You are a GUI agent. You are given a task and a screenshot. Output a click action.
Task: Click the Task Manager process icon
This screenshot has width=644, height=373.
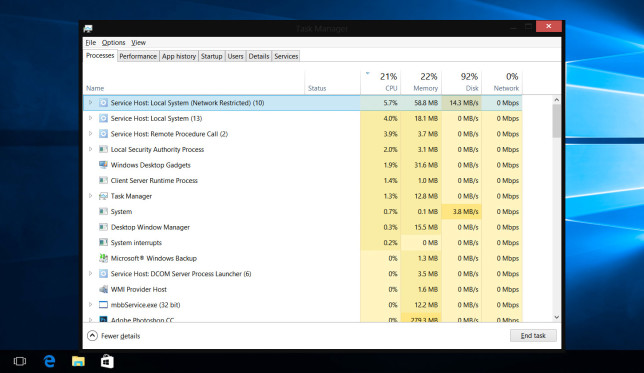104,196
